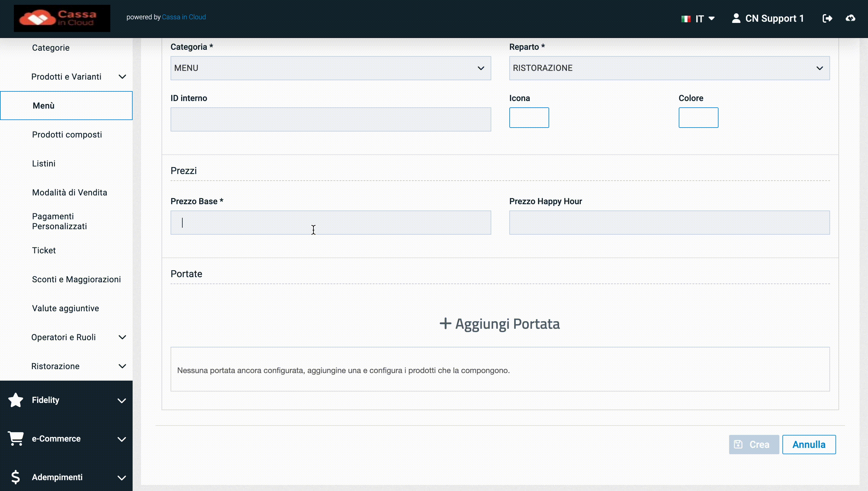This screenshot has width=868, height=491.
Task: Click the ID interno input field
Action: click(x=331, y=119)
